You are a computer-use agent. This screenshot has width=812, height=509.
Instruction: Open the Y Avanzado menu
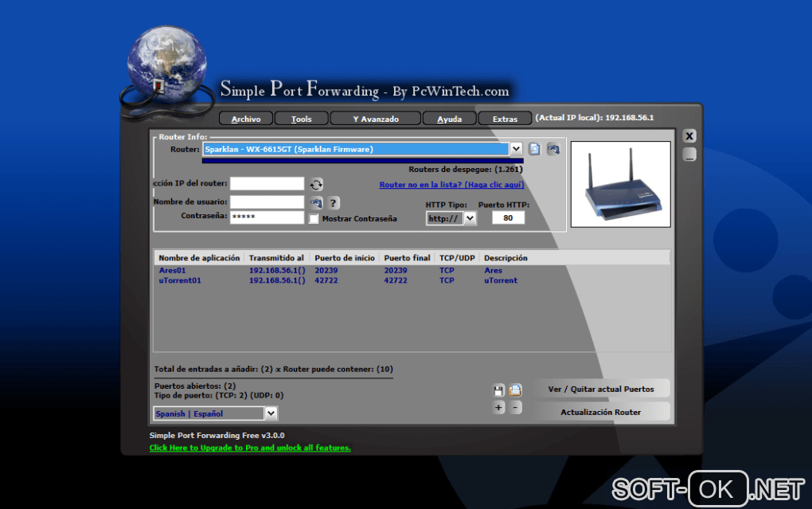pos(376,119)
